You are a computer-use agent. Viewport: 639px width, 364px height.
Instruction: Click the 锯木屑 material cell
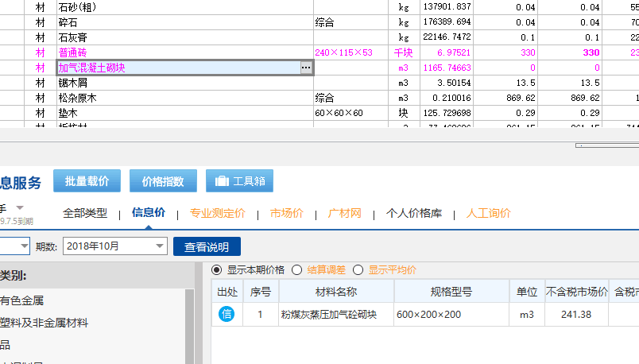coord(185,83)
